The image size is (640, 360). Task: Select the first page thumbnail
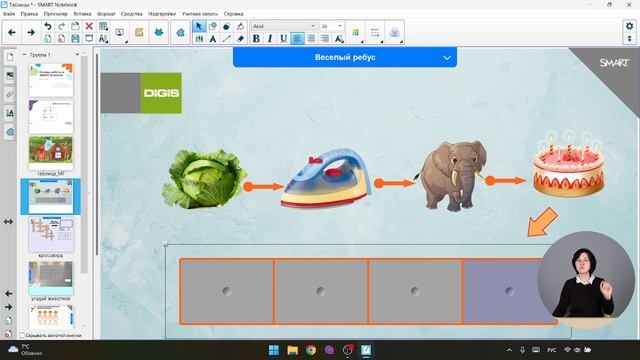pyautogui.click(x=51, y=80)
